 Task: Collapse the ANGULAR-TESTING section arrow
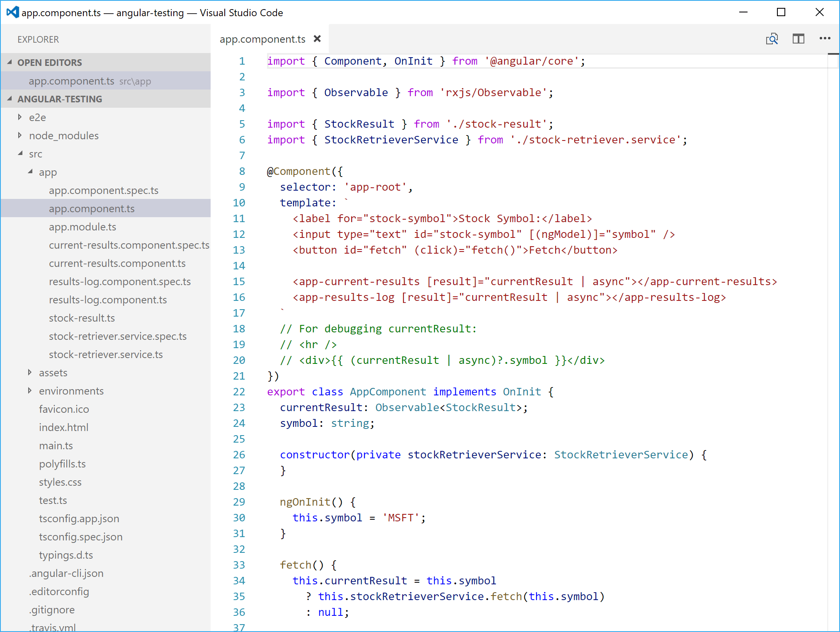[x=10, y=99]
